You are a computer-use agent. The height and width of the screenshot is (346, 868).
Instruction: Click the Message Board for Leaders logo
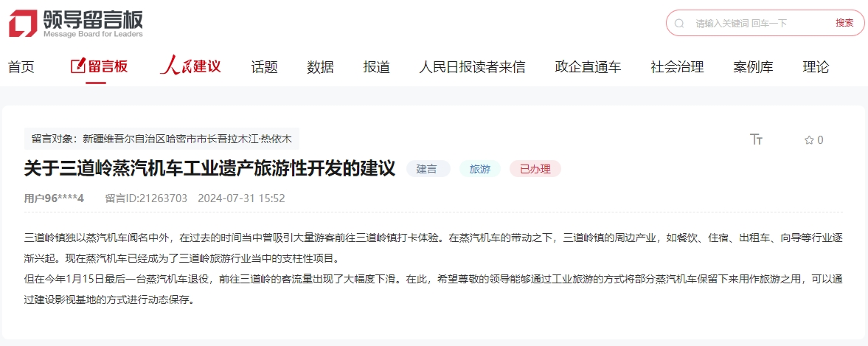(x=76, y=24)
